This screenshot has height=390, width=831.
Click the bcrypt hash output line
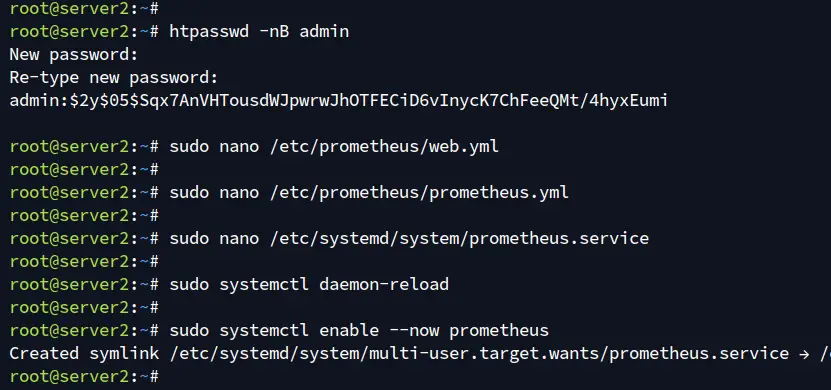[339, 100]
